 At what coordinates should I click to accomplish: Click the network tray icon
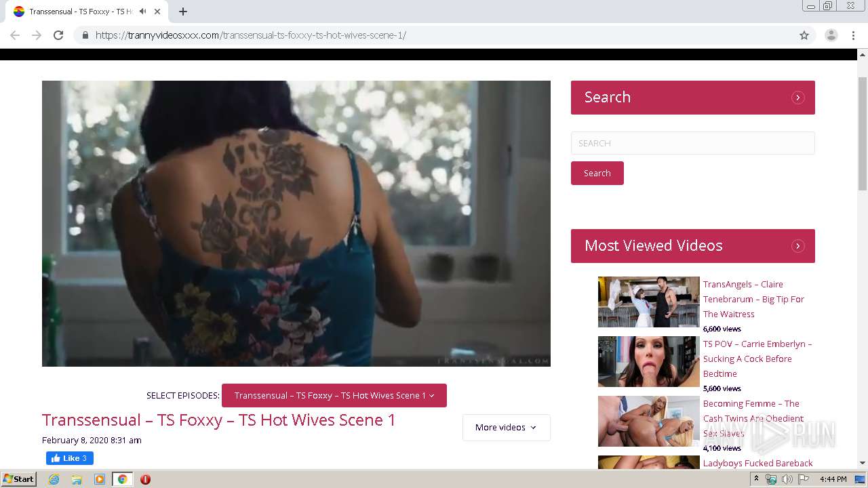click(x=771, y=479)
